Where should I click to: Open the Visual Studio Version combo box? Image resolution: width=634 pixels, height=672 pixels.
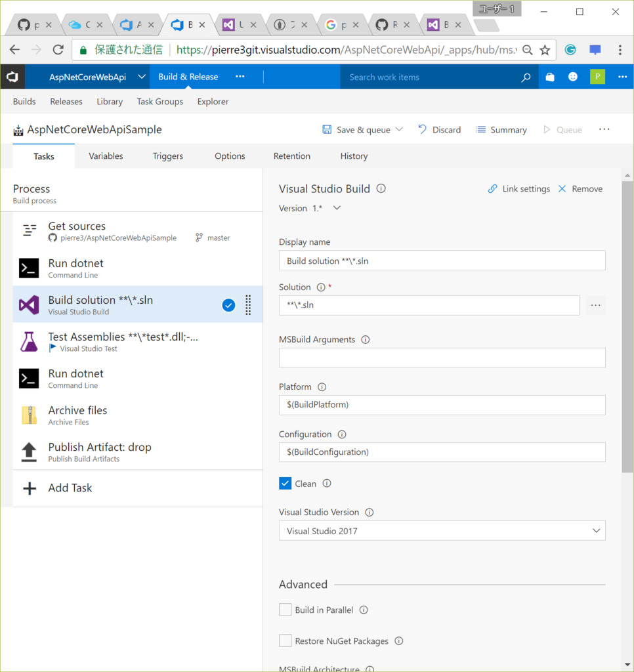tap(442, 530)
